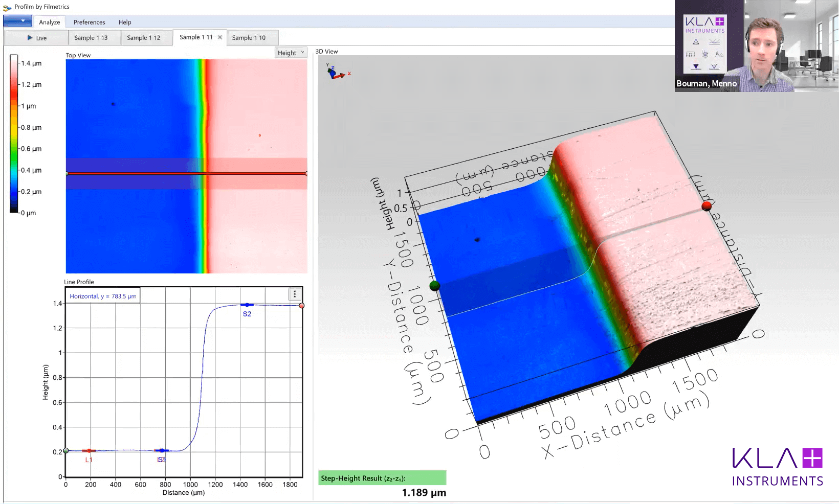
Task: Select the S1 marker on the profile
Action: [x=162, y=451]
